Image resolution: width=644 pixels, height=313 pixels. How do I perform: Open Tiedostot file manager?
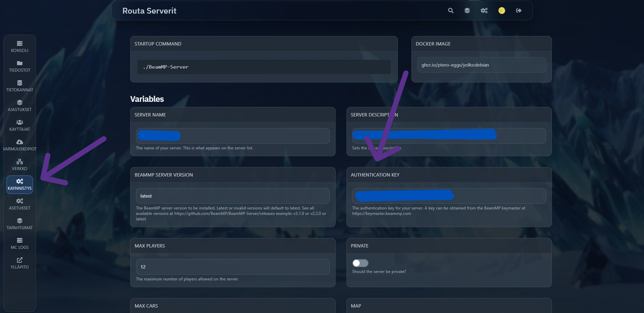click(20, 66)
